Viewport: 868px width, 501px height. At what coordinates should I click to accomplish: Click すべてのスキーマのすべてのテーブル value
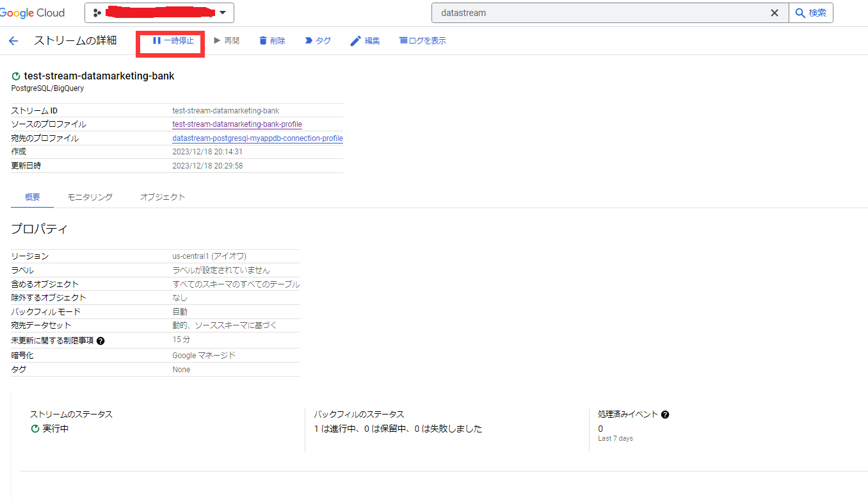[236, 284]
